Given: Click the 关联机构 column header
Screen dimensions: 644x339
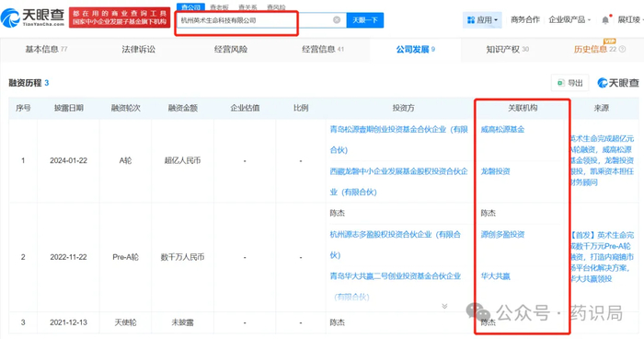Looking at the screenshot, I should (523, 108).
